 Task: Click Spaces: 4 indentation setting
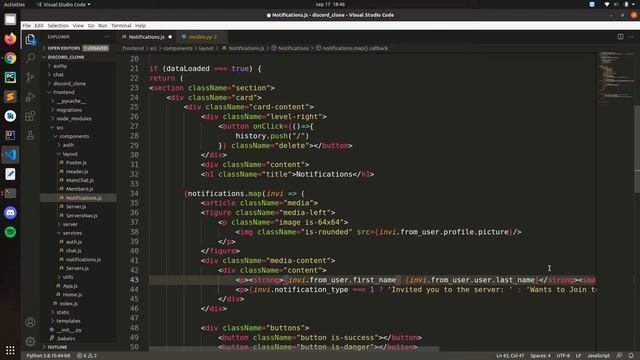pyautogui.click(x=540, y=356)
